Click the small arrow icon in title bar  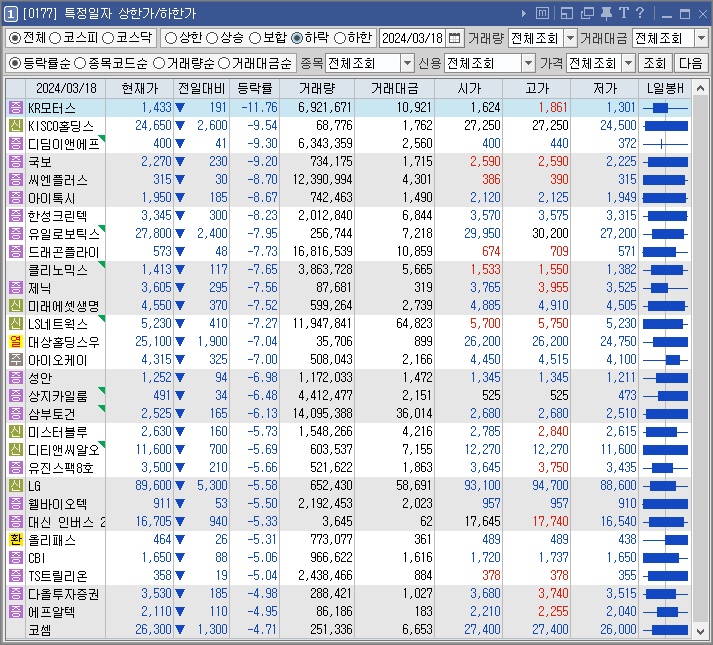(523, 14)
